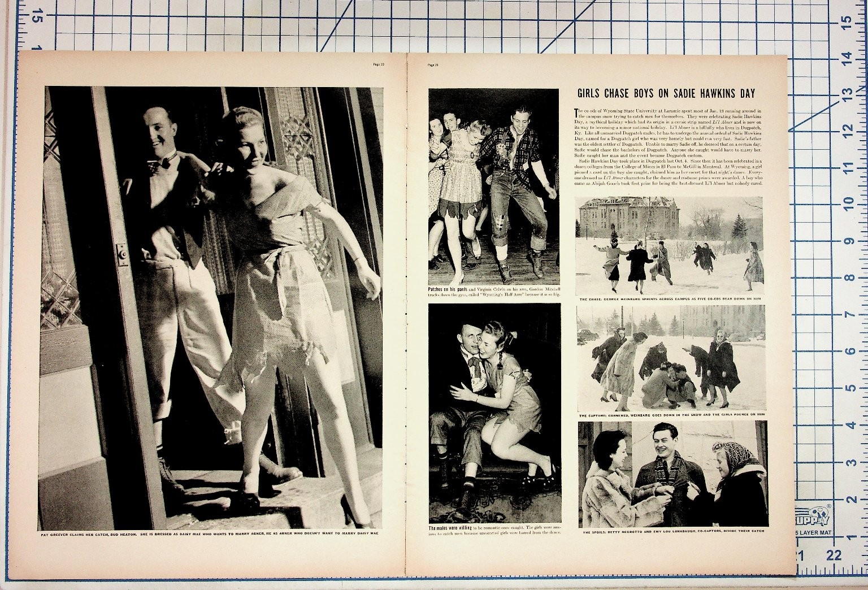The image size is (868, 590).
Task: Click the caption starting "The males were willing"
Action: coord(494,532)
